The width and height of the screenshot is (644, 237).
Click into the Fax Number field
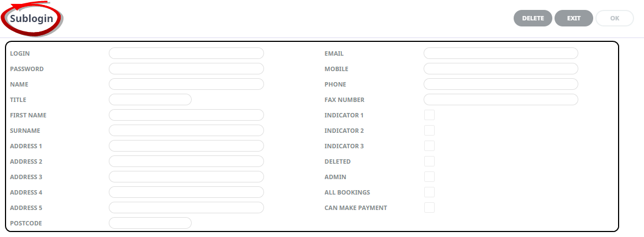[x=500, y=100]
